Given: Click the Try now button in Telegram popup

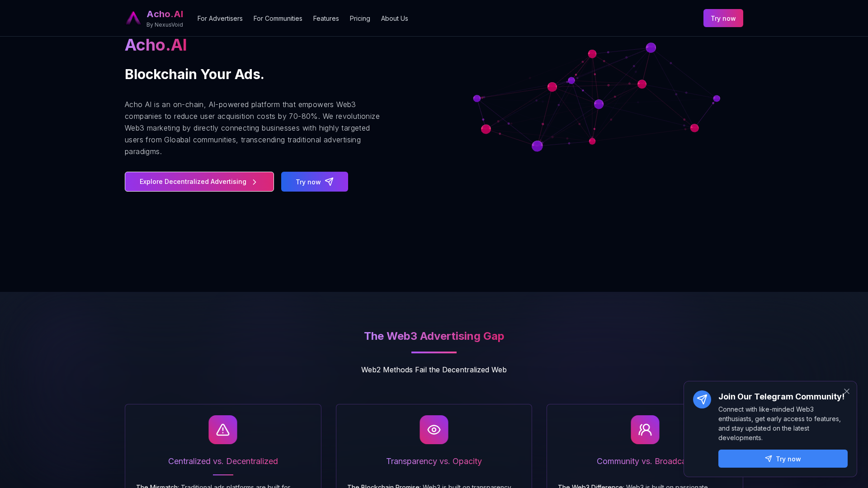Looking at the screenshot, I should (x=783, y=459).
